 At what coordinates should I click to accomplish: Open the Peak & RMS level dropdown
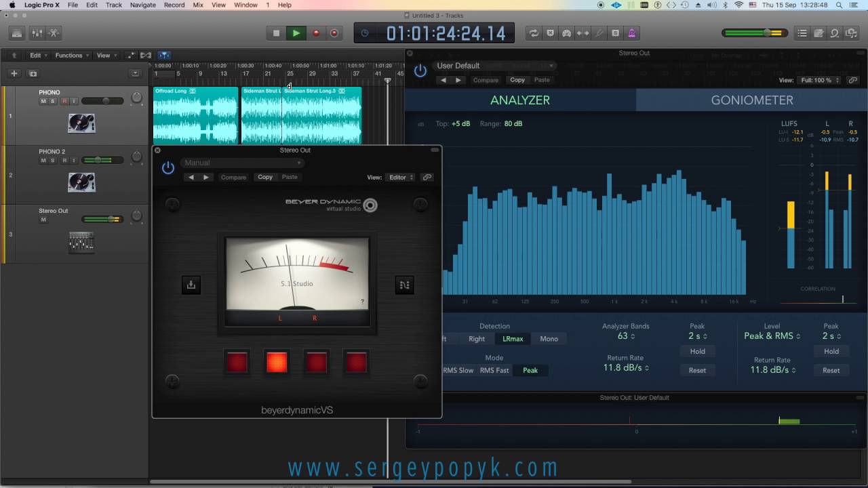tap(772, 336)
